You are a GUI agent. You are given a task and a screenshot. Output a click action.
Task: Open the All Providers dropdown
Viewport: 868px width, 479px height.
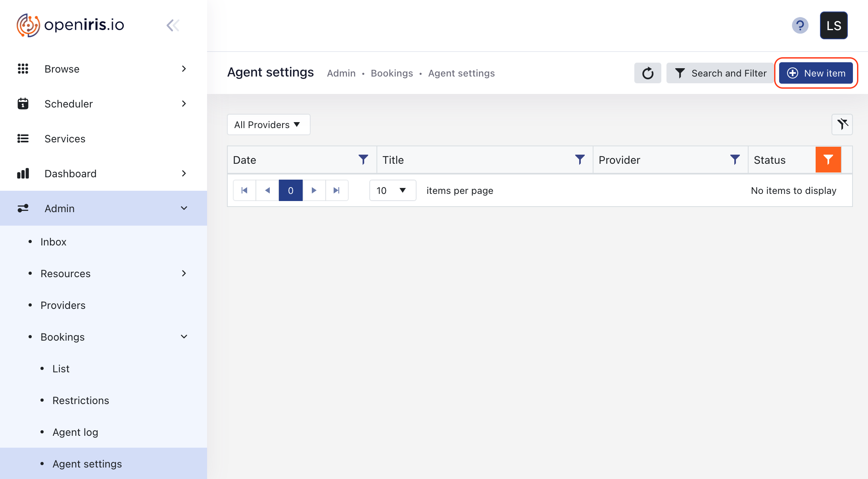pos(268,125)
